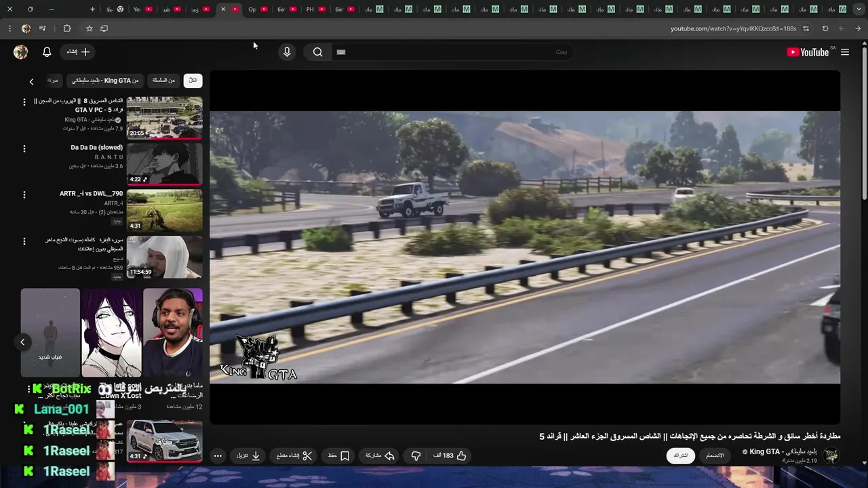Click the search magnifier button

[317, 52]
